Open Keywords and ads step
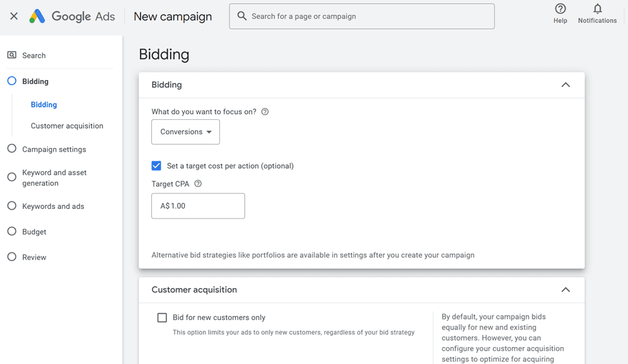This screenshot has width=628, height=364. pos(53,206)
